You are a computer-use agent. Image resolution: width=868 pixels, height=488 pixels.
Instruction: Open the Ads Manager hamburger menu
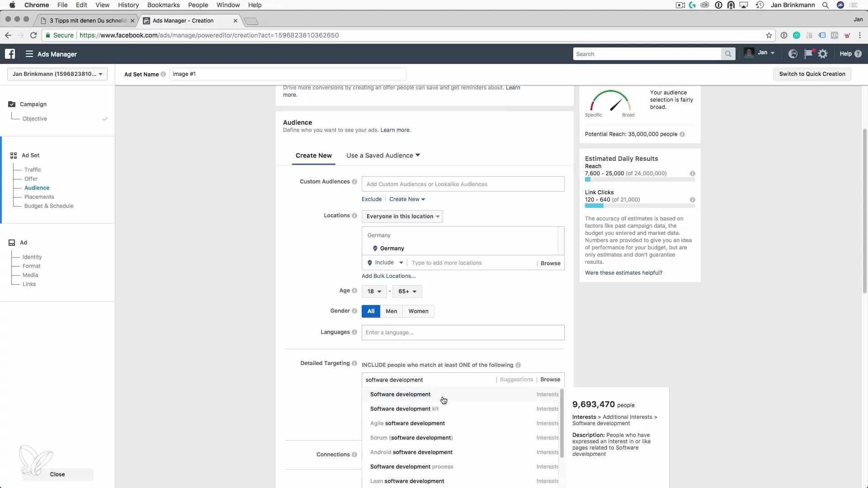click(29, 54)
